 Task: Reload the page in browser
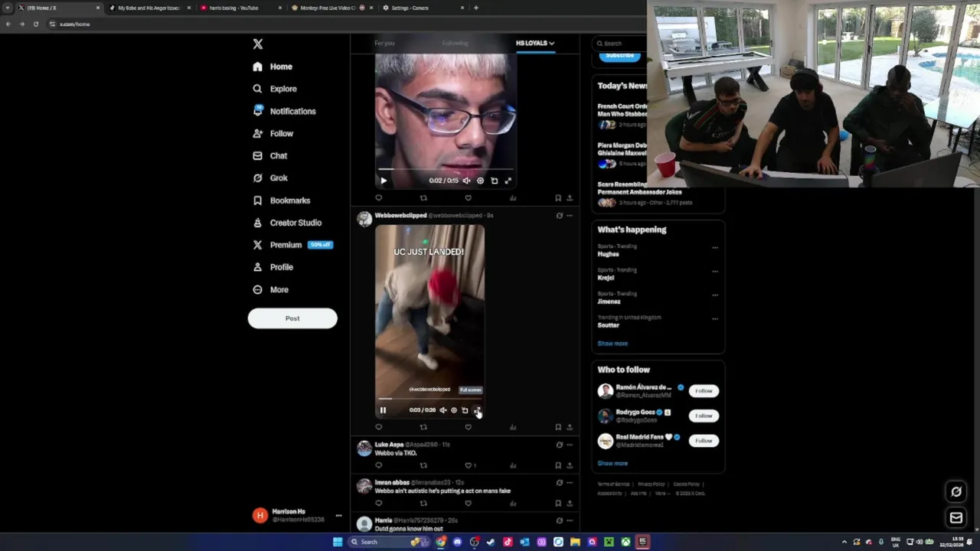coord(36,24)
